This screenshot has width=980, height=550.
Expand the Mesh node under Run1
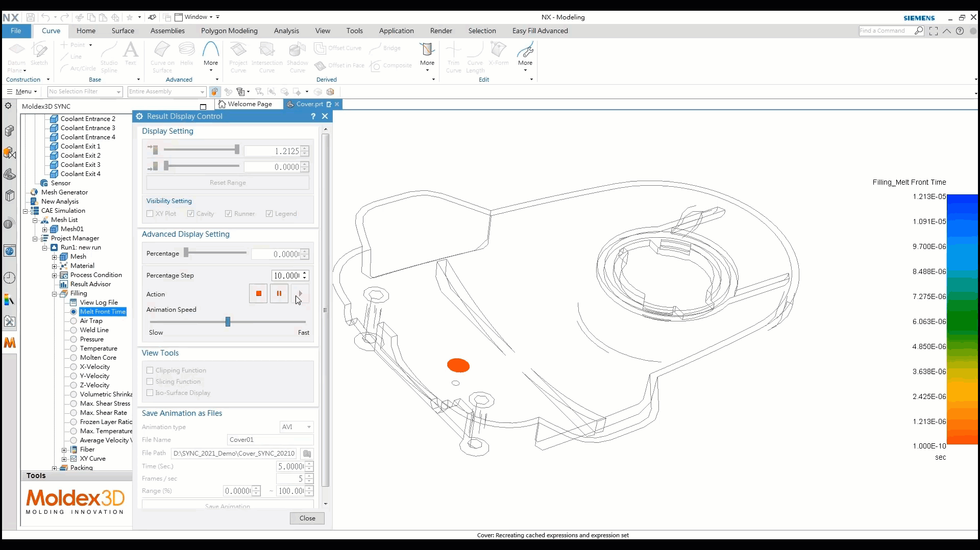point(55,257)
